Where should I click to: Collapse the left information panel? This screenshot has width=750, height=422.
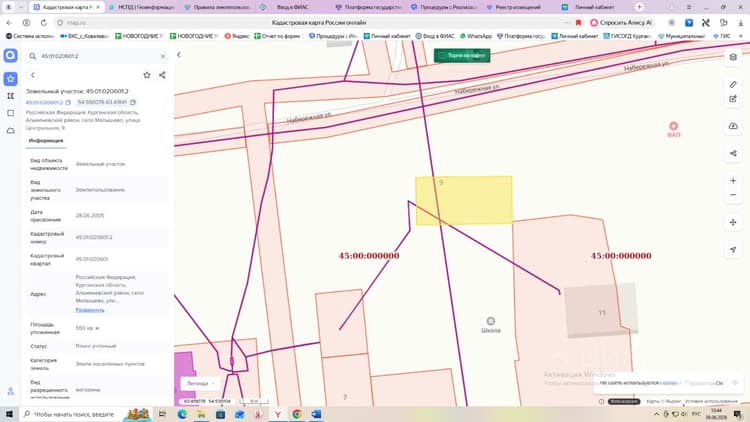[x=179, y=55]
